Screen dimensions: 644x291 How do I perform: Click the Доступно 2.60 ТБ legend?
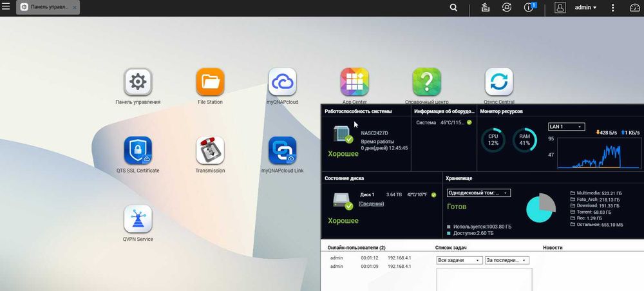470,233
